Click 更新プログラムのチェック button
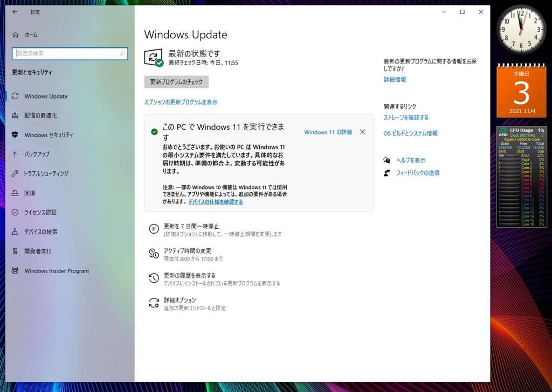552x392 pixels. [176, 82]
